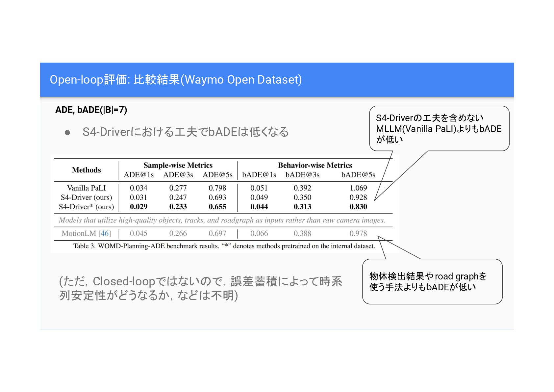Click the callout about road graph methods

pyautogui.click(x=432, y=281)
